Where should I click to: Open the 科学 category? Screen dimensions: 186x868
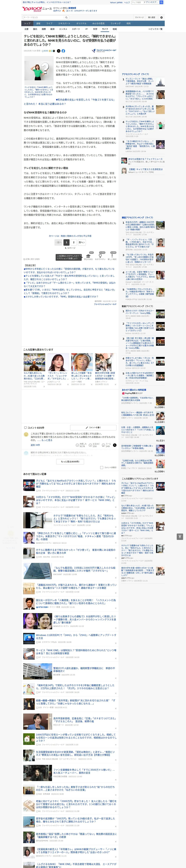(95, 29)
